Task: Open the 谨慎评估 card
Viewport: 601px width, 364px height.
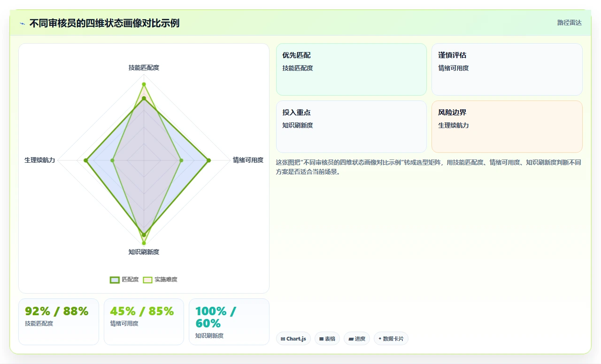Action: pos(507,69)
